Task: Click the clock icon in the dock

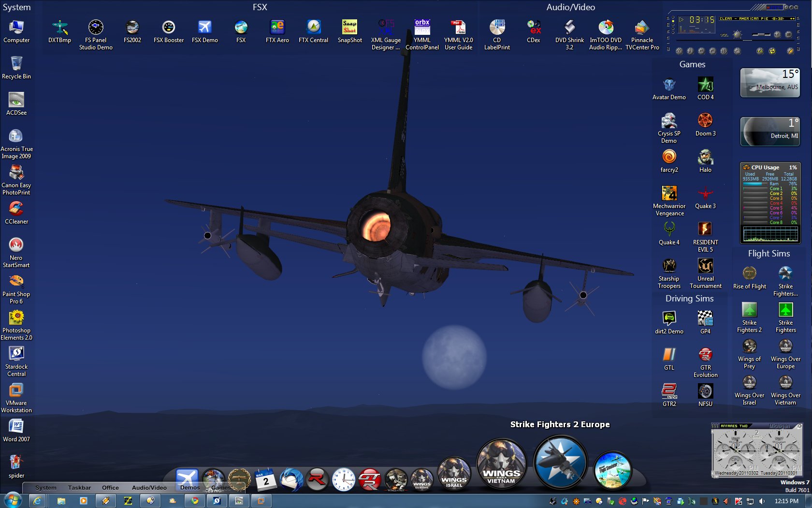Action: click(343, 479)
